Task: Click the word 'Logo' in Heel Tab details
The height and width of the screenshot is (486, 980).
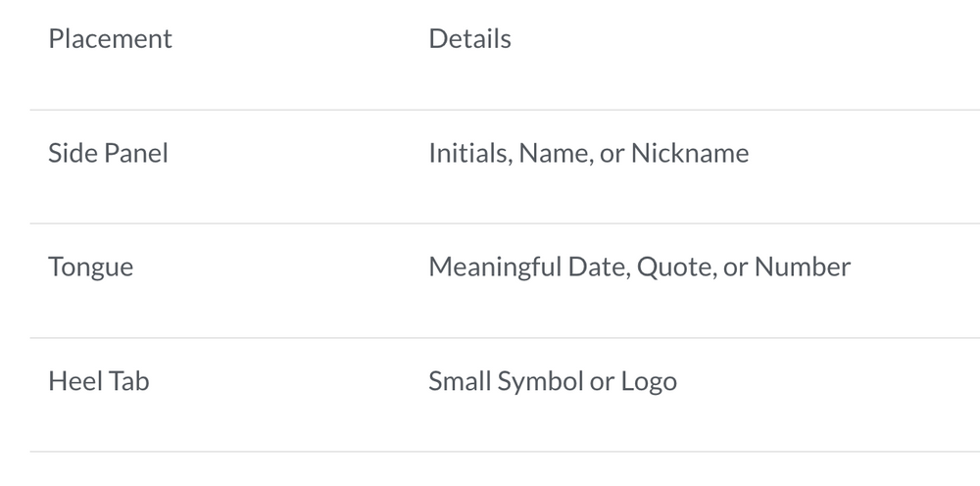Action: pyautogui.click(x=649, y=381)
